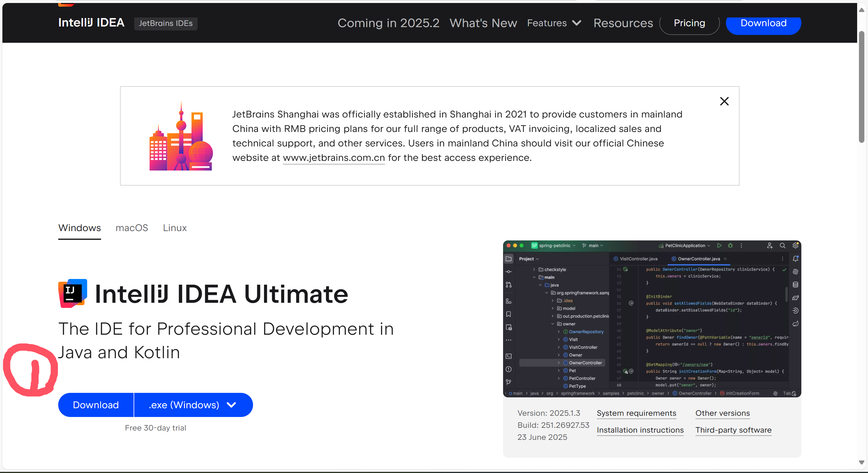Open What's New in the navigation bar
The image size is (868, 473).
483,23
